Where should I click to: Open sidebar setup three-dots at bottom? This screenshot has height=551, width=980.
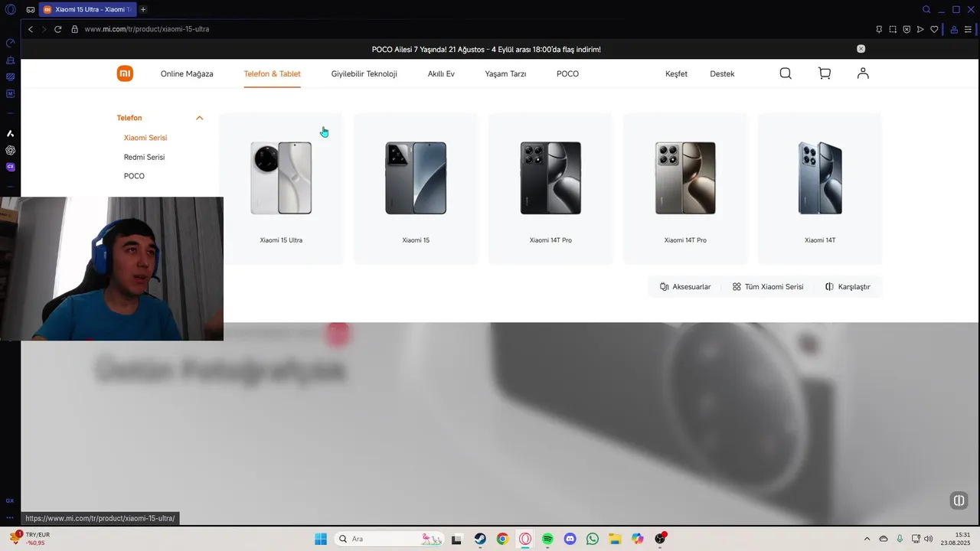(x=10, y=517)
